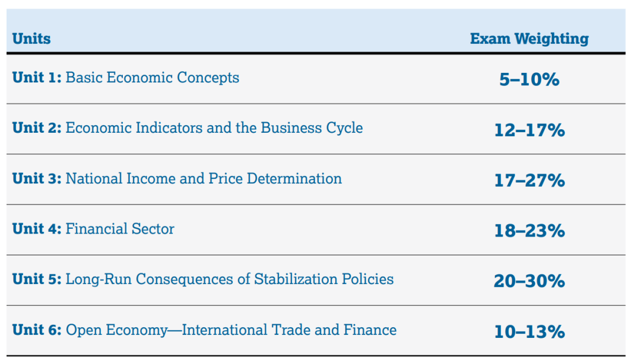The image size is (641, 364).
Task: Click the 12–17% weighting value
Action: pos(529,130)
